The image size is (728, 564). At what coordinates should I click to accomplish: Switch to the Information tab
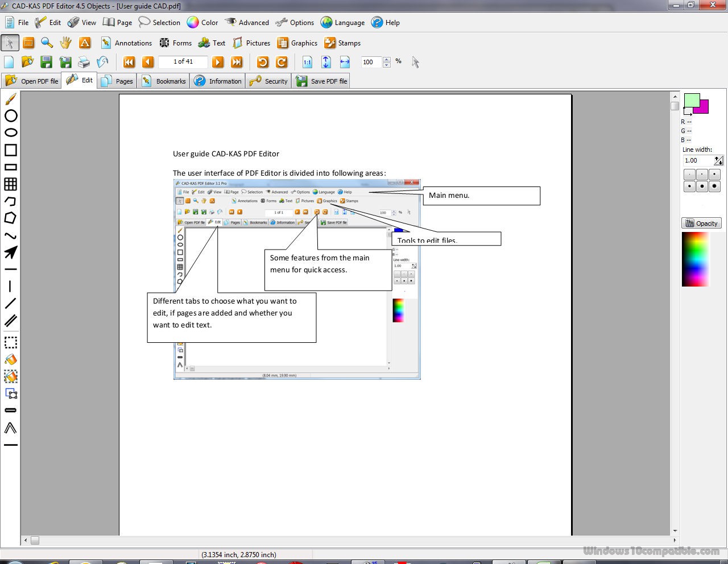[217, 81]
